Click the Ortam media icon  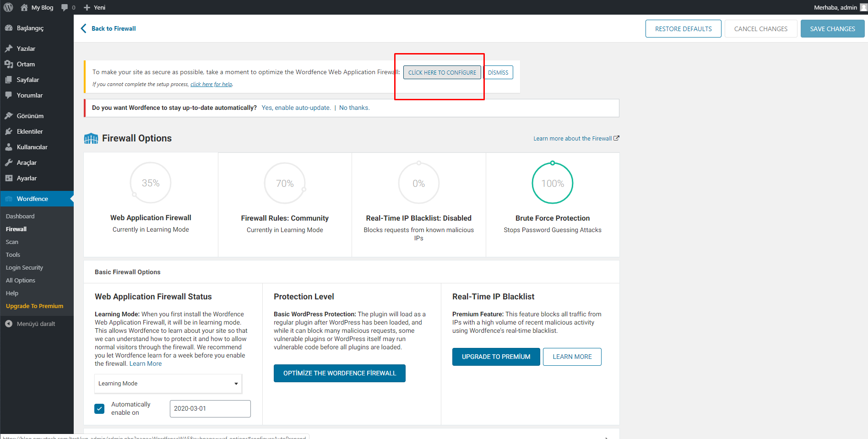click(9, 64)
